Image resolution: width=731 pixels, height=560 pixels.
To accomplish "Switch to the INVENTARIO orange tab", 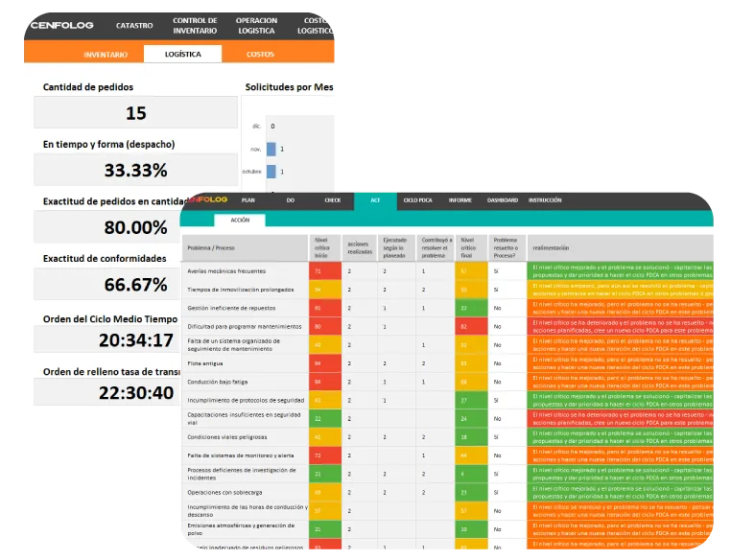I will pyautogui.click(x=106, y=55).
